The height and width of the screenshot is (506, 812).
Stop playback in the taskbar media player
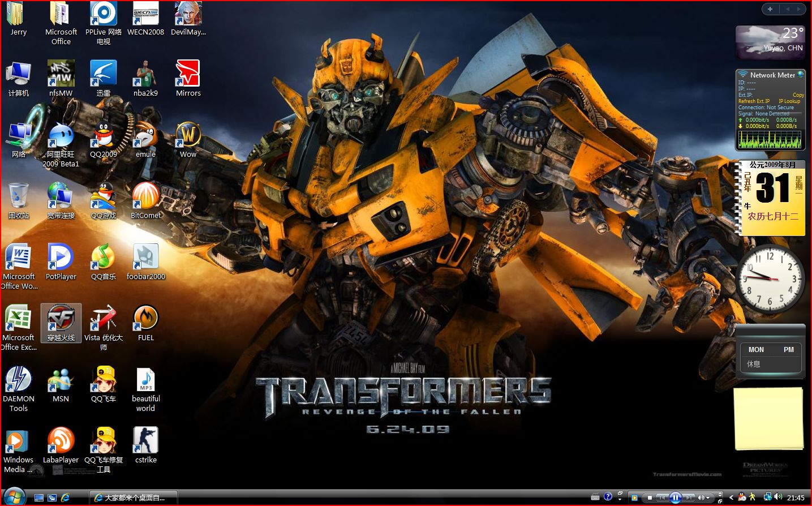[x=650, y=498]
